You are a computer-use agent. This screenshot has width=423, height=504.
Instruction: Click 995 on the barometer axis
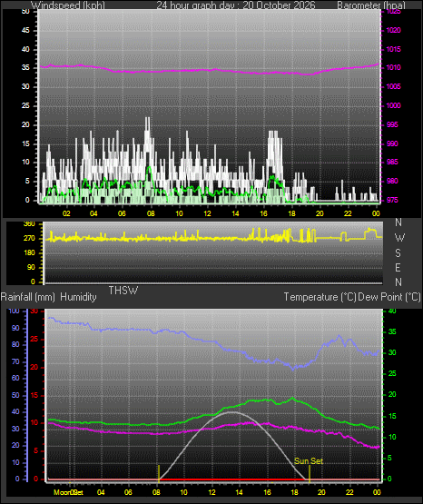tap(392, 124)
